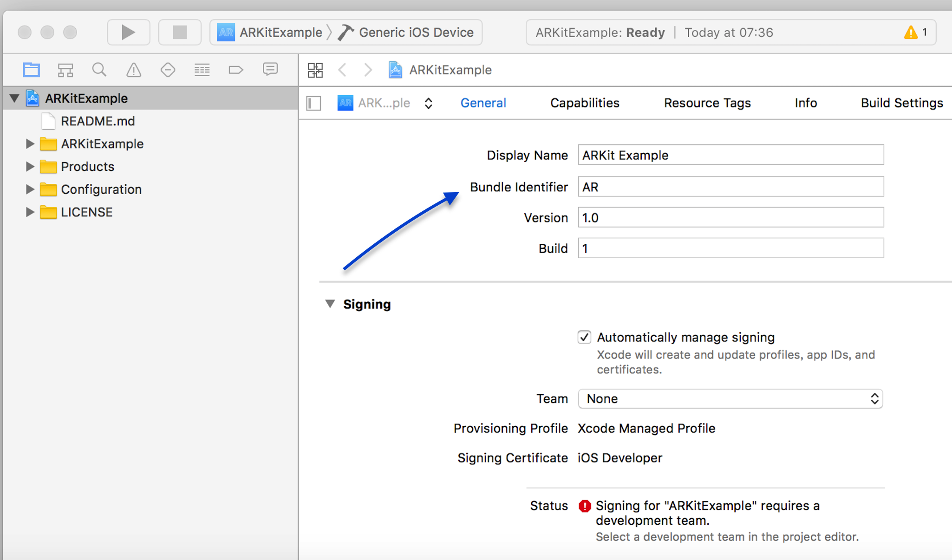Expand the Products folder
Viewport: 952px width, 560px height.
[x=30, y=167]
